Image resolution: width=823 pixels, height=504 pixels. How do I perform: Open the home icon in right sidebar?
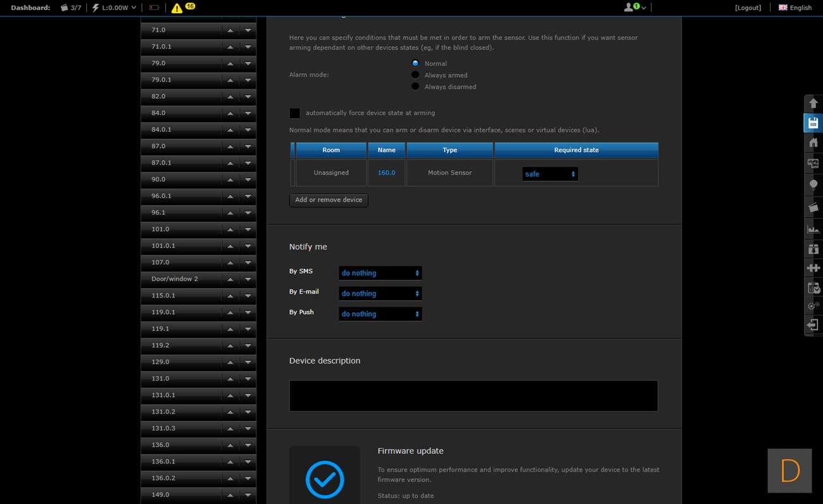(x=814, y=142)
